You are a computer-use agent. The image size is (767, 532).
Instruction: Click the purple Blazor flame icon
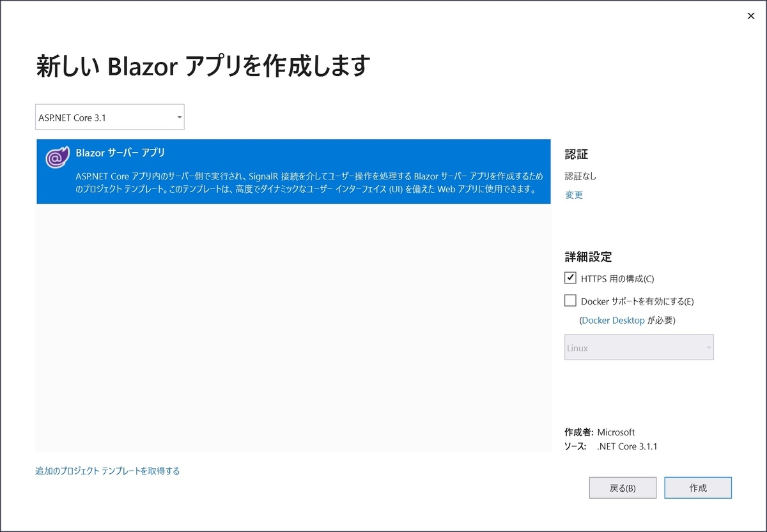(x=57, y=157)
